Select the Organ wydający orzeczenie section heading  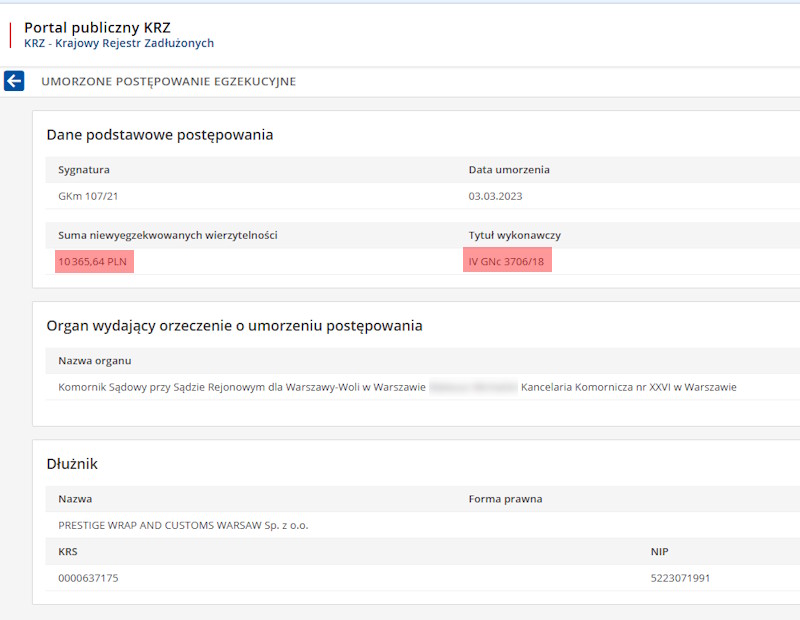tap(234, 325)
